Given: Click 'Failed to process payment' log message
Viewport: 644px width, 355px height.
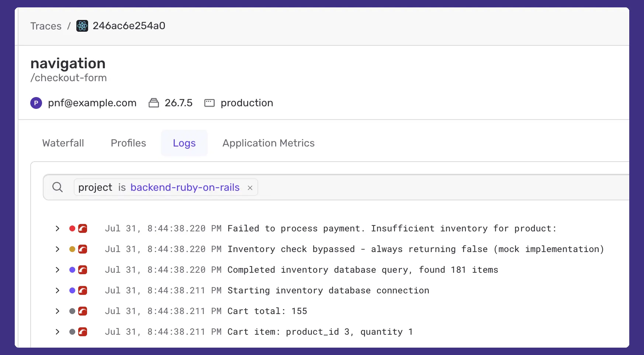Looking at the screenshot, I should [x=392, y=228].
